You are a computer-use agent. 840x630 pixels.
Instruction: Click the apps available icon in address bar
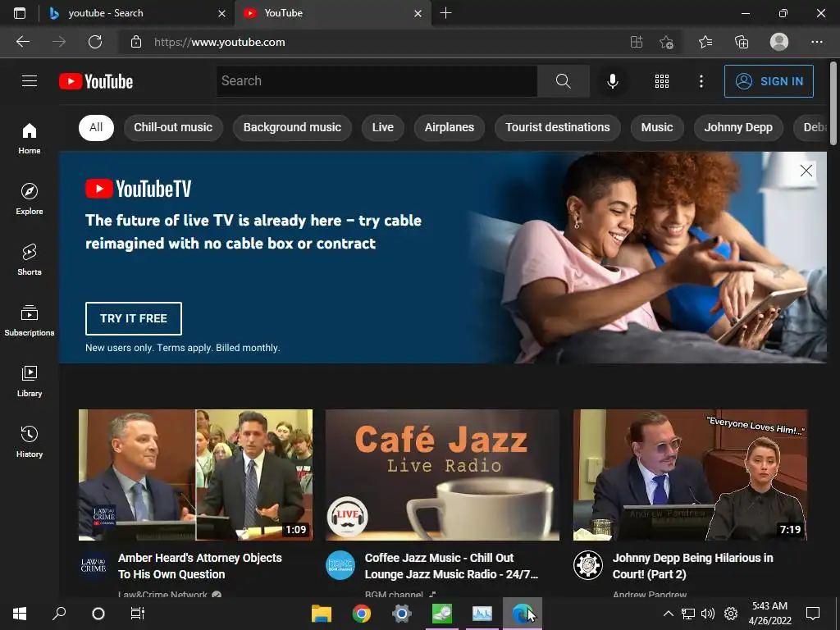(637, 42)
